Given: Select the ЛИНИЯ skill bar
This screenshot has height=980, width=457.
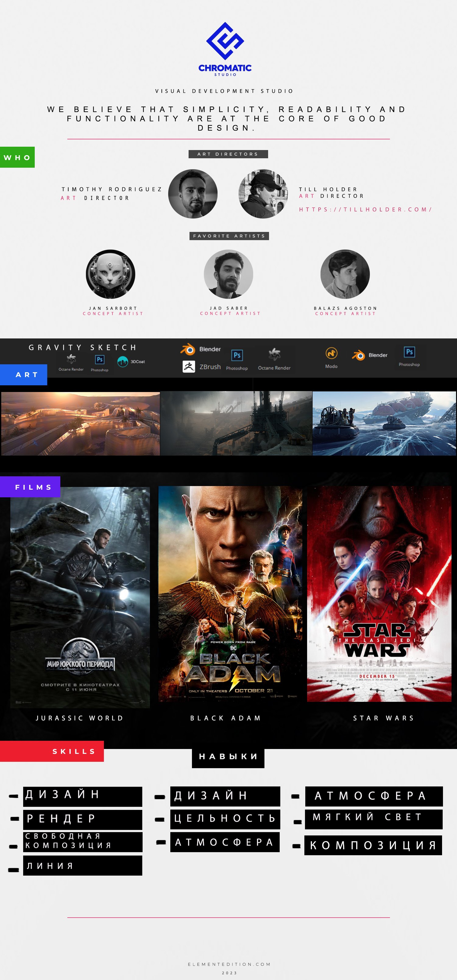Looking at the screenshot, I should click(x=83, y=866).
